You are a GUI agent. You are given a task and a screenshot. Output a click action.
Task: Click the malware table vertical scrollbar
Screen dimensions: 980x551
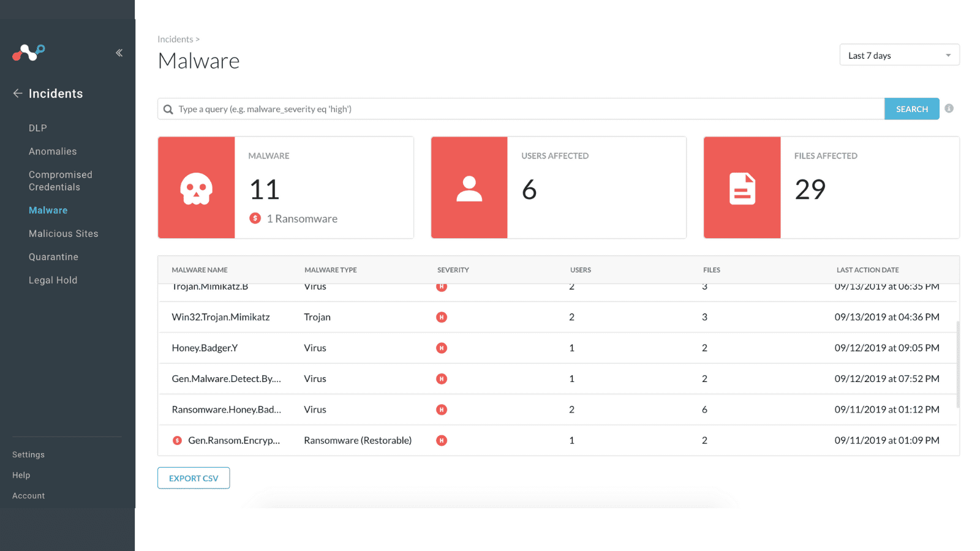[x=957, y=364]
